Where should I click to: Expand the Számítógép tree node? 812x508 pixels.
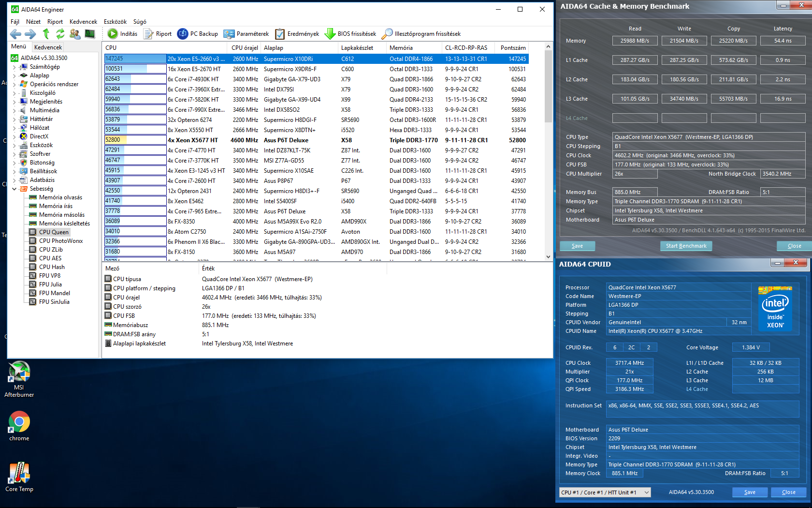pyautogui.click(x=14, y=67)
